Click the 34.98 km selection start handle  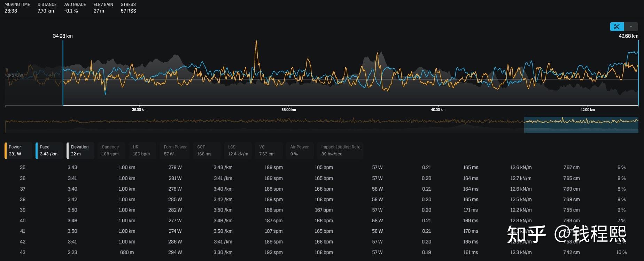[63, 72]
